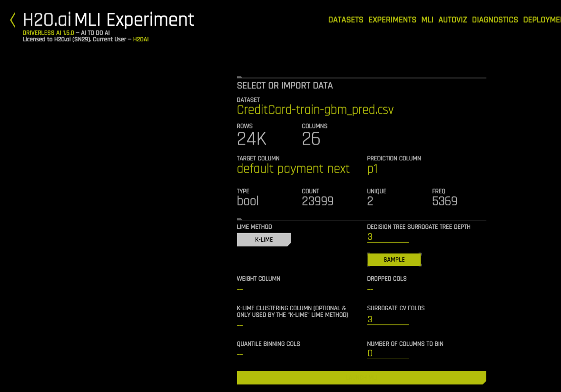Click the H2OAI current user link
The image size is (561, 392).
[141, 39]
